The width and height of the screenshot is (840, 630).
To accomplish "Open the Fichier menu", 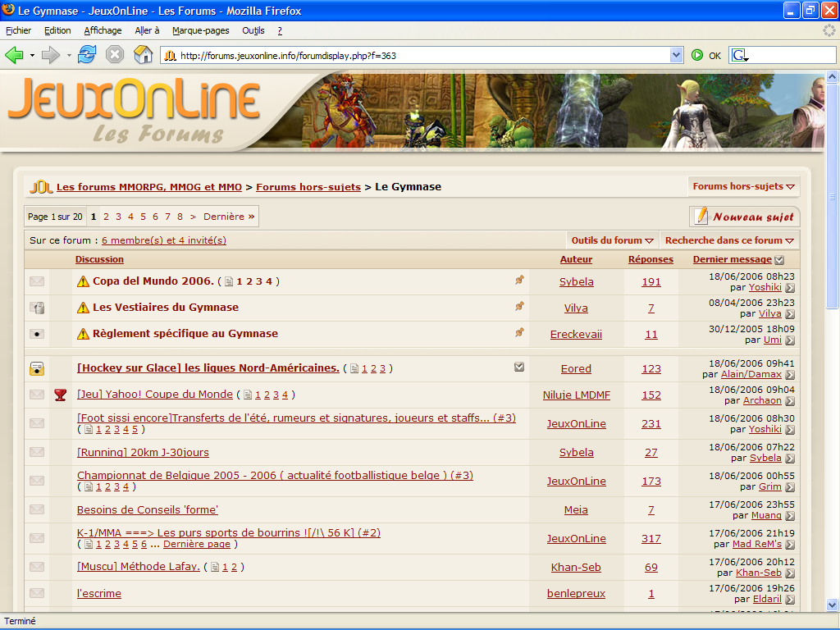I will click(x=18, y=30).
